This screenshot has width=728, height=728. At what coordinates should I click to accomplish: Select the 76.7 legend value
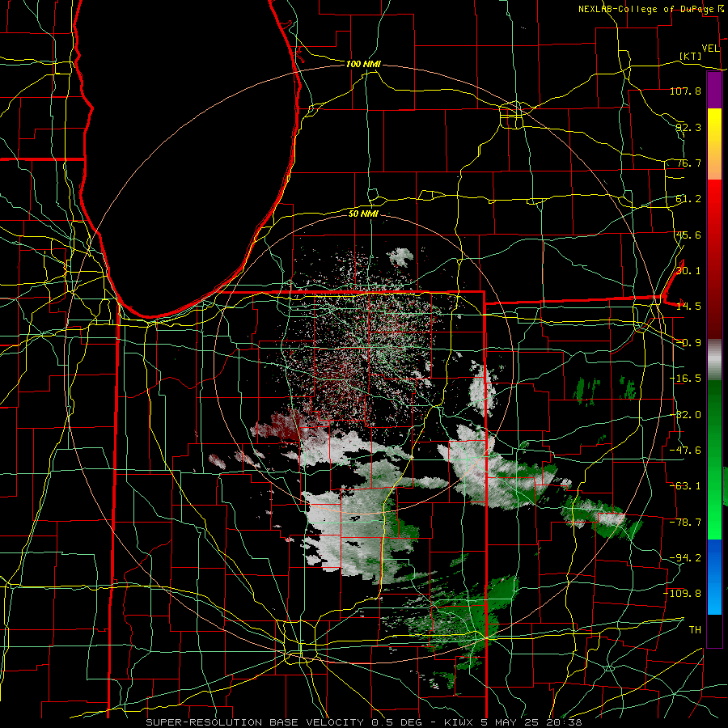(688, 163)
